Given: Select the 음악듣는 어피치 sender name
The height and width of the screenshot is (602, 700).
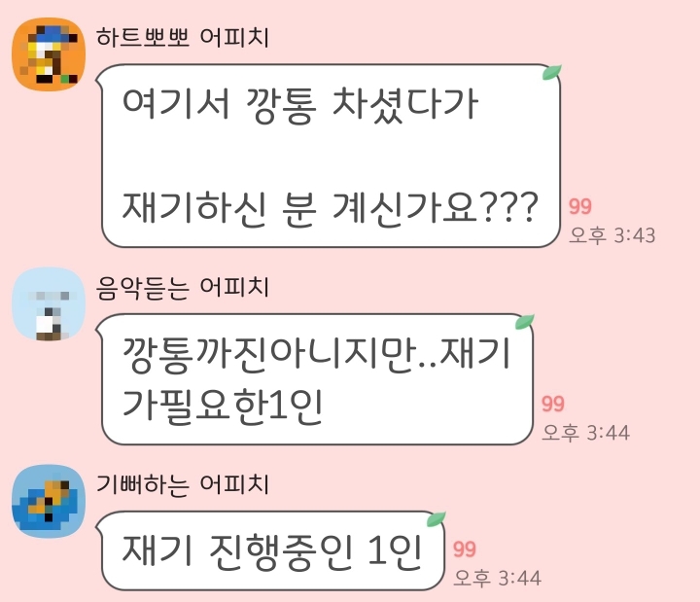Looking at the screenshot, I should (x=183, y=287).
